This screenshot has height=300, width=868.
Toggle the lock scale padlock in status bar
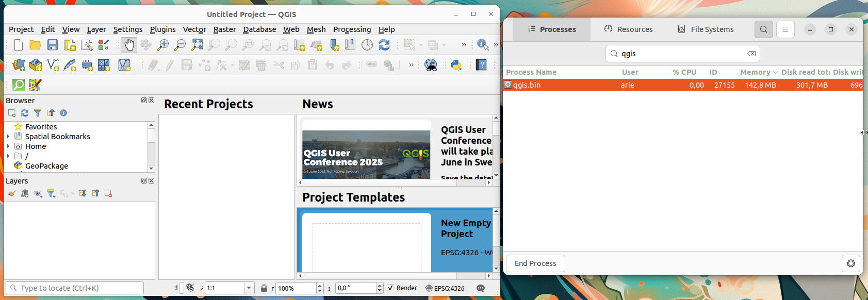(x=264, y=288)
